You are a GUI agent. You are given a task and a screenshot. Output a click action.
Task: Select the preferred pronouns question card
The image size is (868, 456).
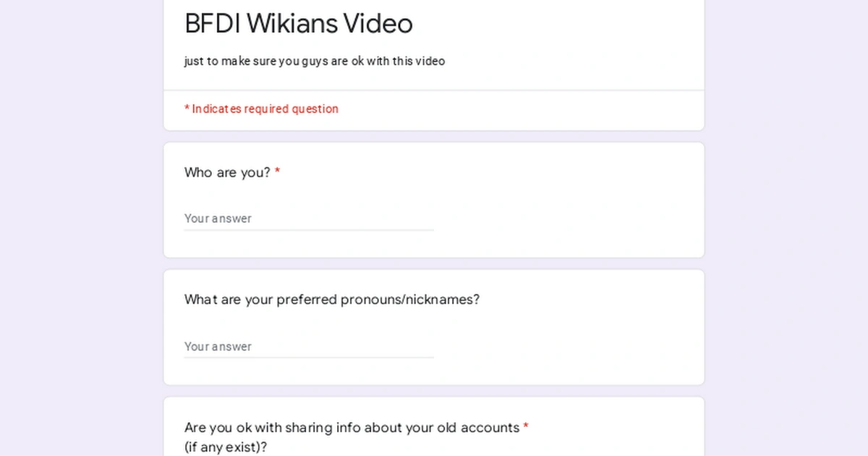(x=434, y=326)
